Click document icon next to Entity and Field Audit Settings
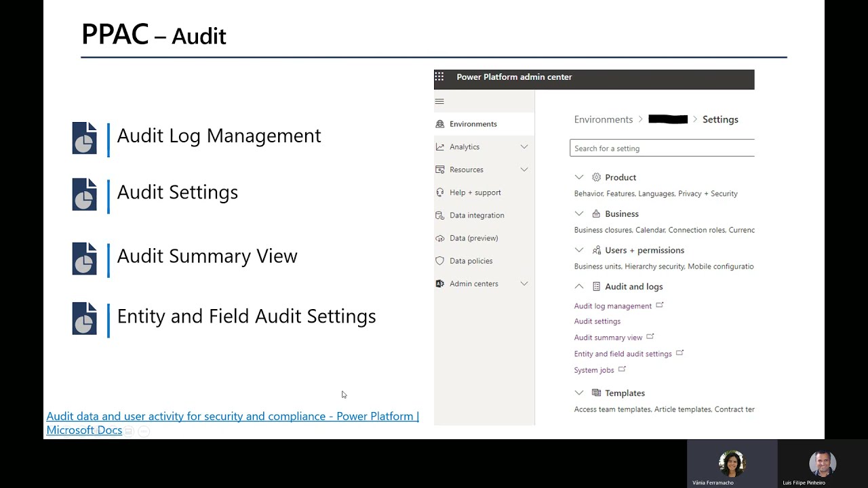 point(85,319)
